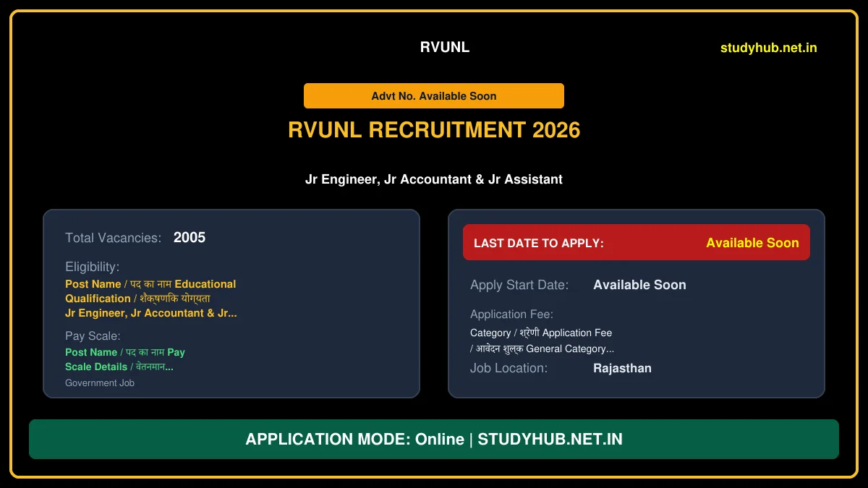Click the LAST DATE TO APPLY label
This screenshot has width=868, height=488.
539,243
